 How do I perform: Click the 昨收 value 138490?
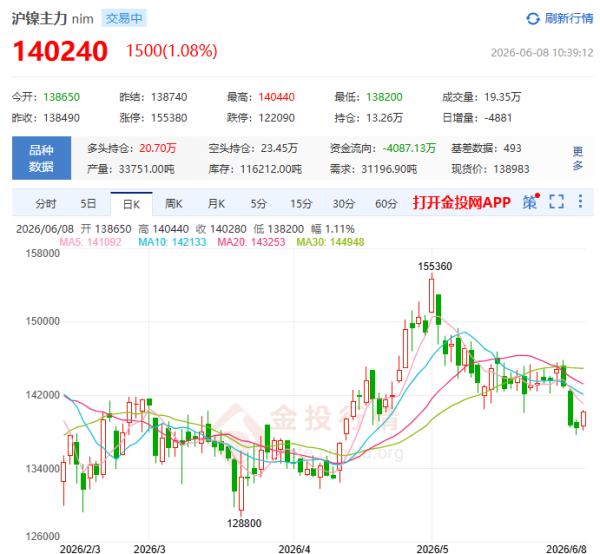pyautogui.click(x=62, y=118)
